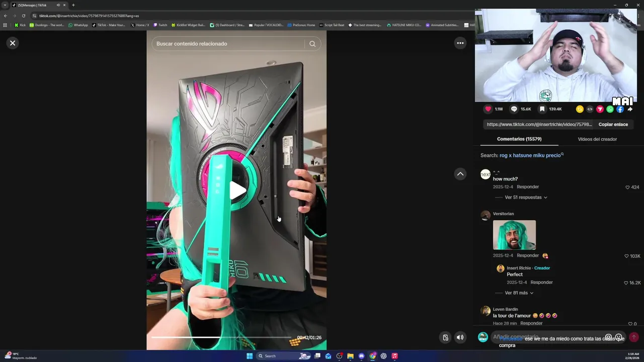Open the Windows Start menu
644x362 pixels.
click(x=250, y=356)
